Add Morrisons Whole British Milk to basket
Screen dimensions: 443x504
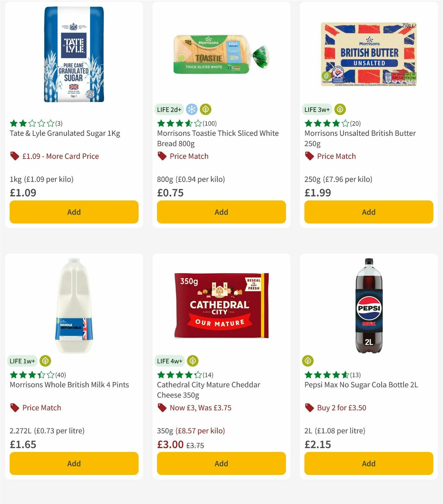point(74,463)
